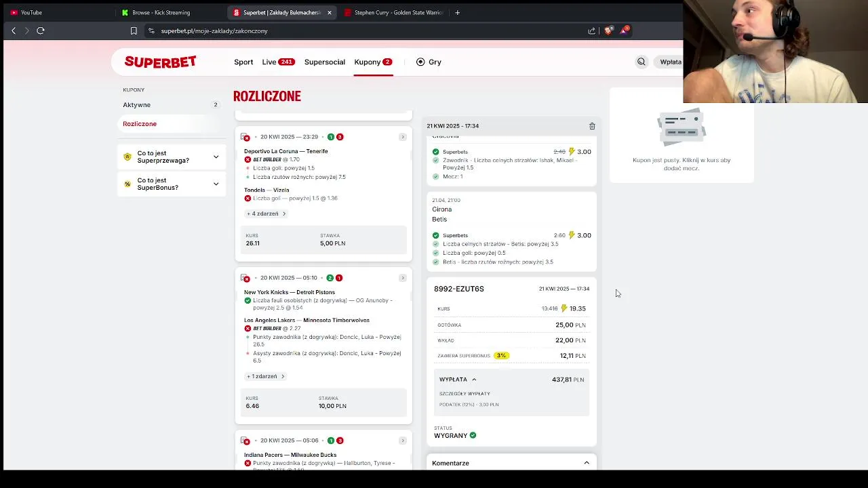
Task: Click the kurs value 26.11
Action: pyautogui.click(x=253, y=243)
